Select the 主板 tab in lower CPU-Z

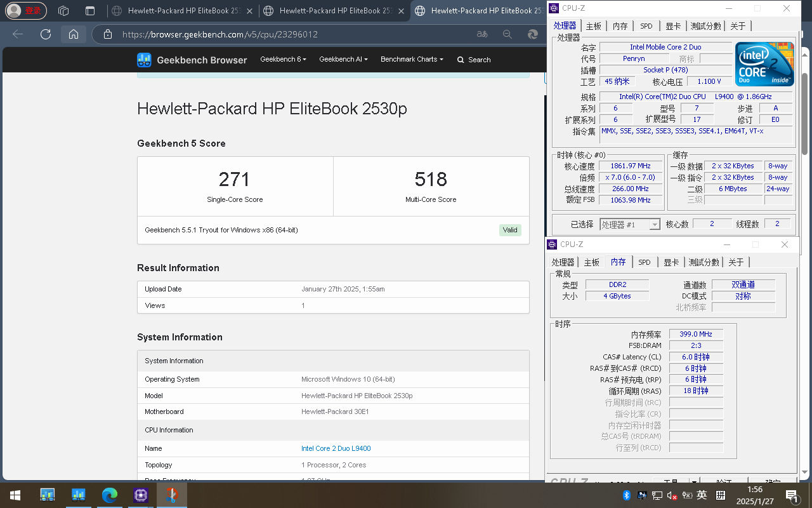[x=592, y=262]
